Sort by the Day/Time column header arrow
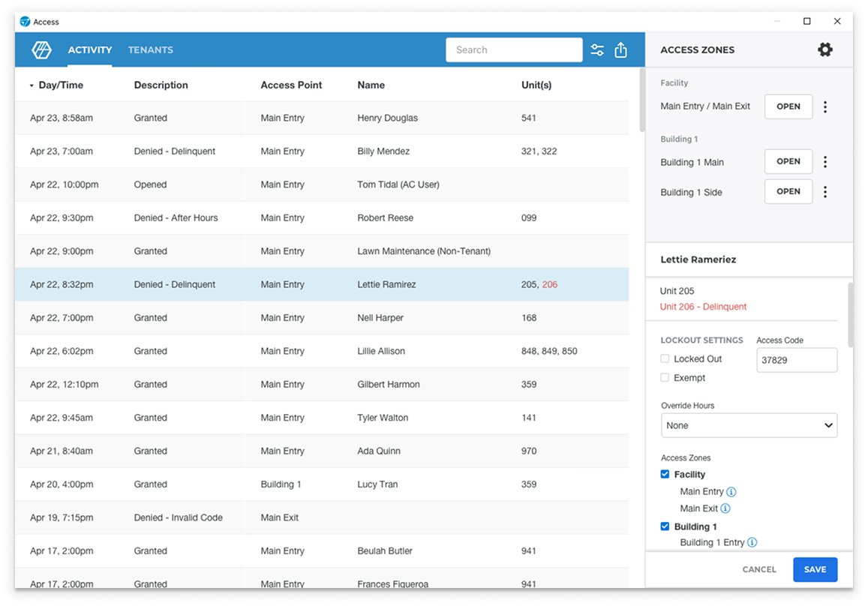The image size is (868, 606). coord(32,85)
